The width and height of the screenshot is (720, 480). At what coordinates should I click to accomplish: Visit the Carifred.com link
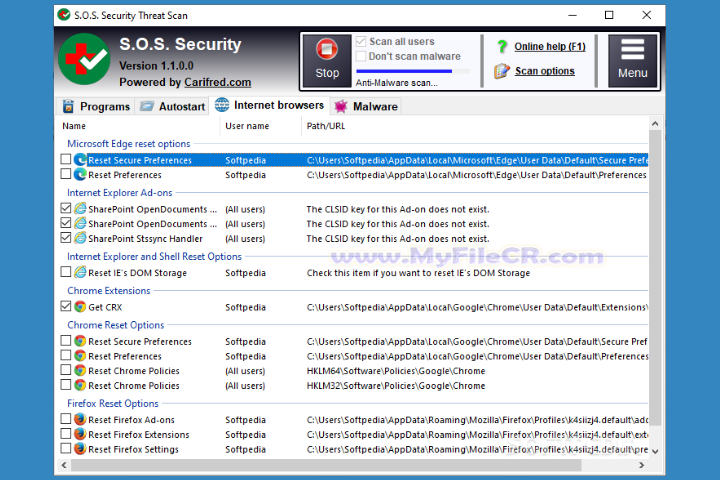pos(218,82)
